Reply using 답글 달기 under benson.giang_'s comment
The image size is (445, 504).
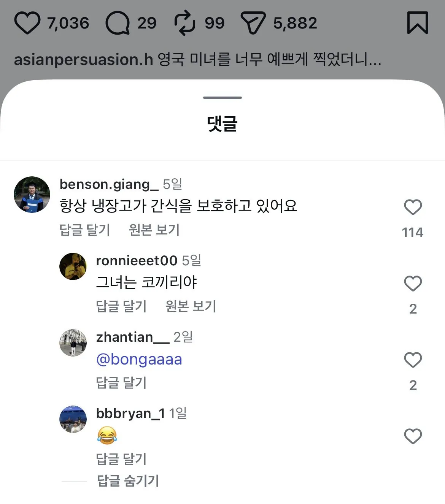tap(84, 230)
